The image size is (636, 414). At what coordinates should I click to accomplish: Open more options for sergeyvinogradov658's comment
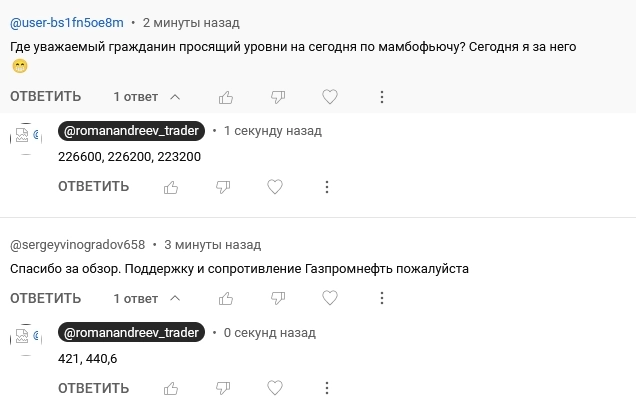coord(382,298)
